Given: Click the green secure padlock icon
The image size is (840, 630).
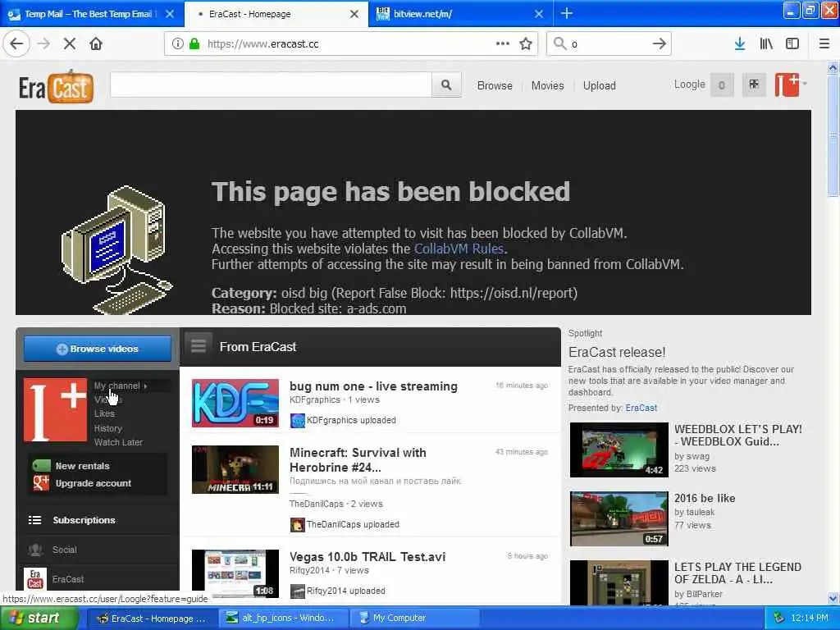Looking at the screenshot, I should (x=194, y=44).
